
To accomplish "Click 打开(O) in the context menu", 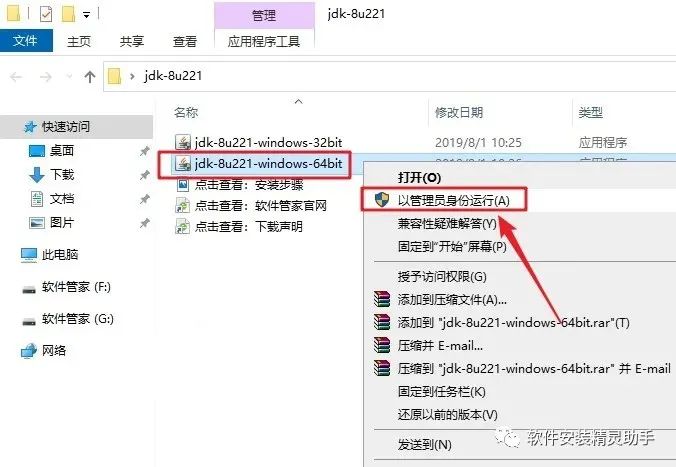I will [419, 177].
